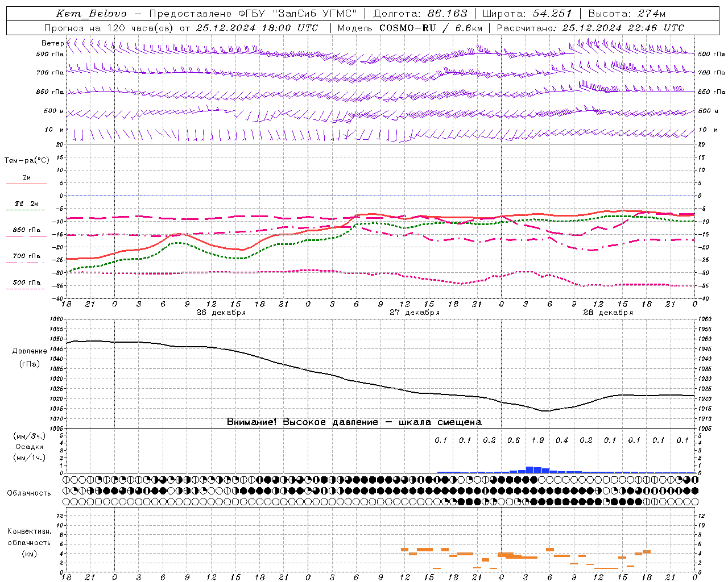Click the 1.9 precipitation value
Image resolution: width=728 pixels, height=582 pixels.
[537, 440]
